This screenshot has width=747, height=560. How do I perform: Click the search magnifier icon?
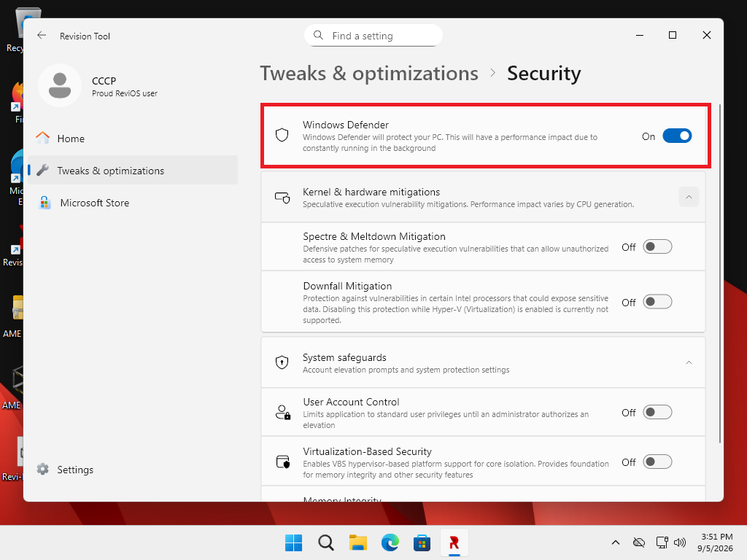point(318,35)
